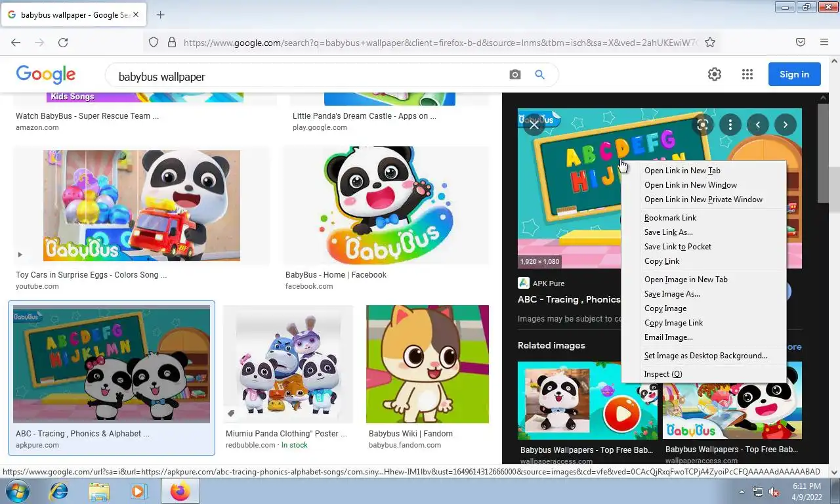
Task: Open Windows Media Player from taskbar
Action: 138,491
